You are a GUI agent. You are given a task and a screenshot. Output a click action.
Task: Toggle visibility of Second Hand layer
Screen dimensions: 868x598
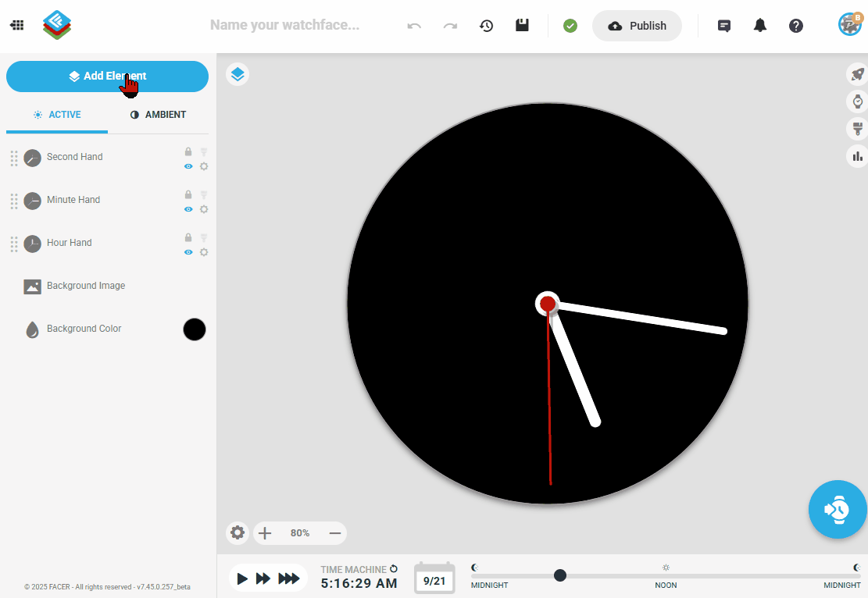pos(188,166)
